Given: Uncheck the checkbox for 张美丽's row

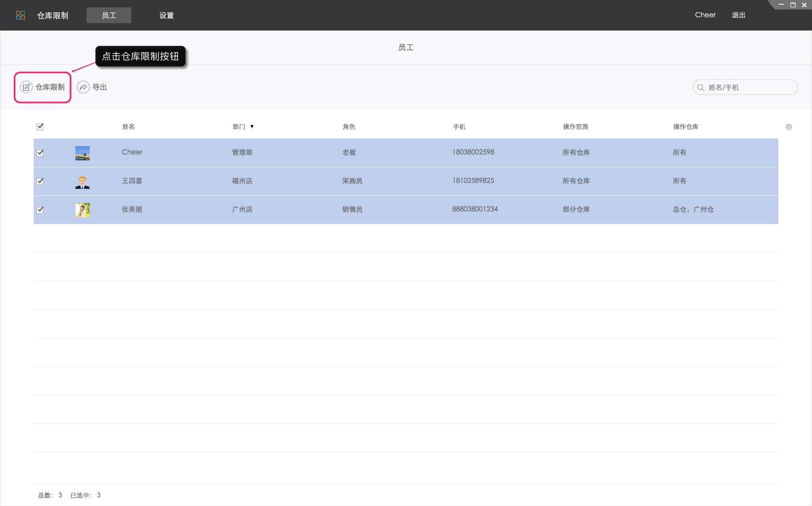Looking at the screenshot, I should coord(40,210).
